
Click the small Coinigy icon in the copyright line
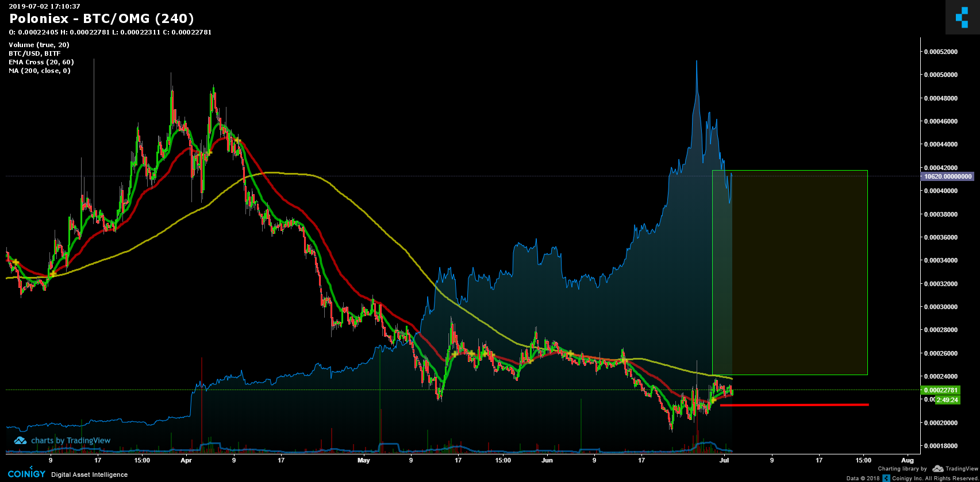(x=887, y=478)
